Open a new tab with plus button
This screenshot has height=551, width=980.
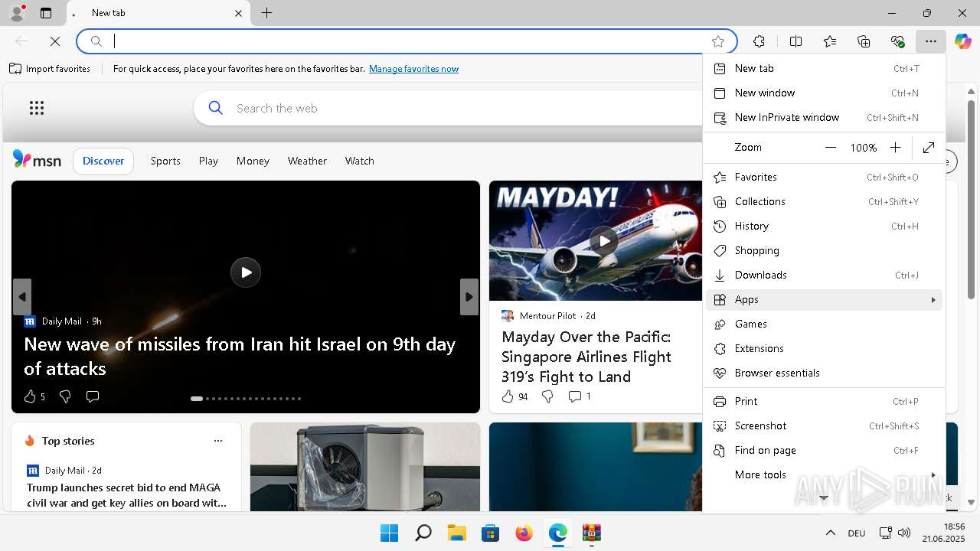point(266,13)
